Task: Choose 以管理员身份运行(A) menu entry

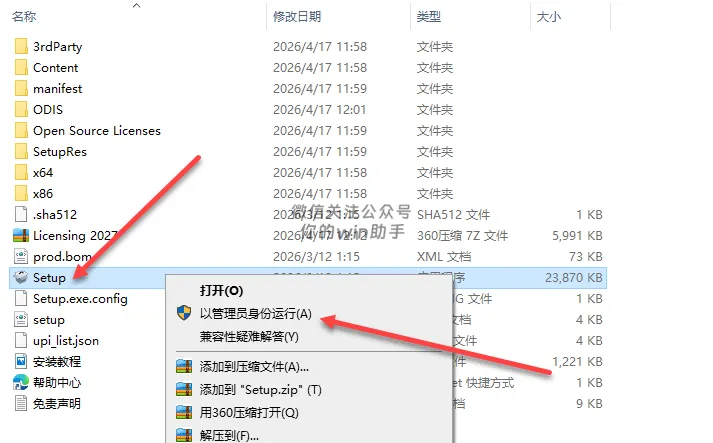Action: point(256,313)
